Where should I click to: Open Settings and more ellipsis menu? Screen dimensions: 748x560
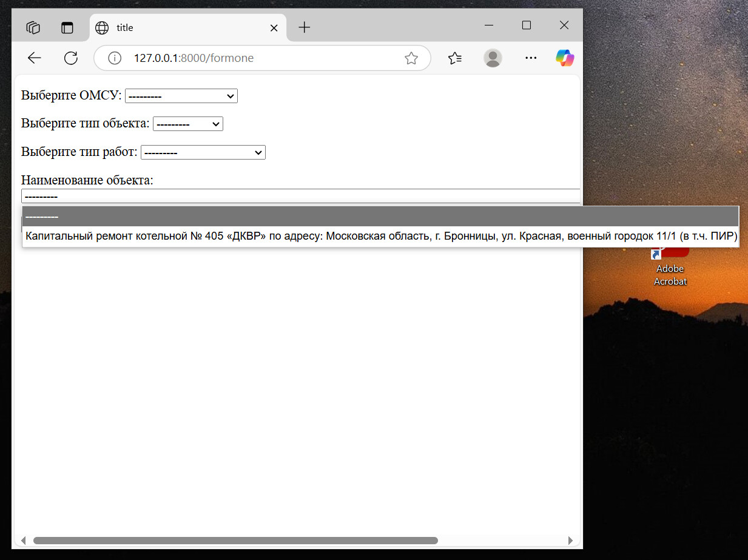pyautogui.click(x=531, y=58)
